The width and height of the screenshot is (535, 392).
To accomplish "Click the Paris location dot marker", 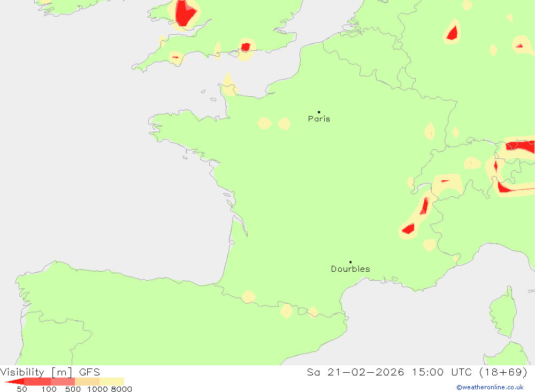I will click(x=319, y=112).
